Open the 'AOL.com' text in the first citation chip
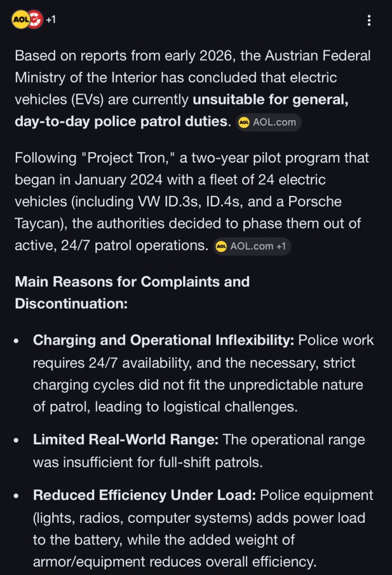Screen dimensions: 392x575 coord(274,122)
